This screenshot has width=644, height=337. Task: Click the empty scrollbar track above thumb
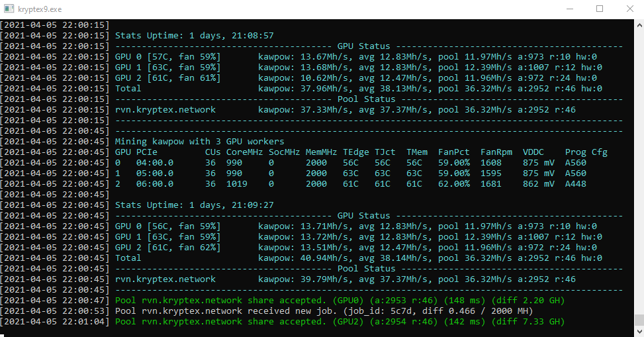click(638, 166)
